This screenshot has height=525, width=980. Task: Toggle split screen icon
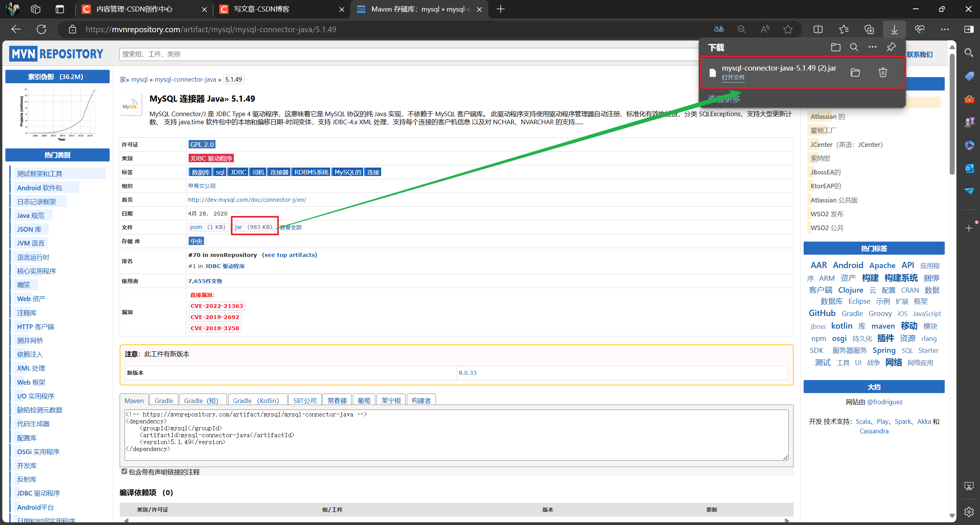pos(818,29)
